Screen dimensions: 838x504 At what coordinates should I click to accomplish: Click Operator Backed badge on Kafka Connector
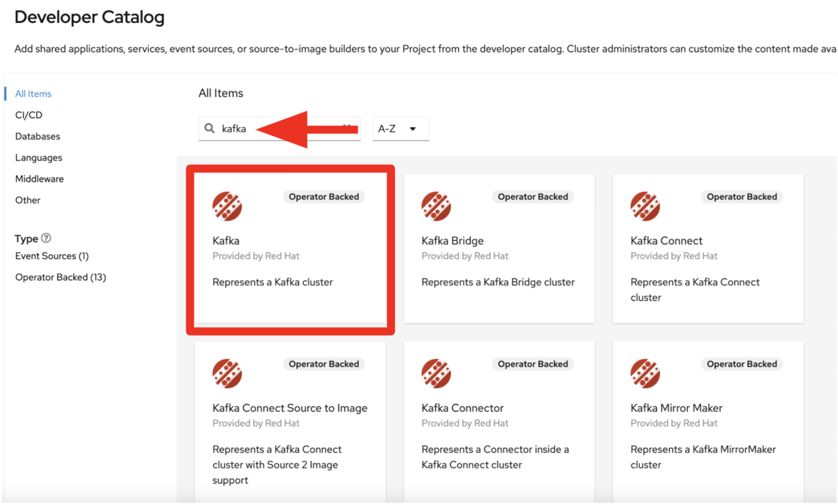533,364
